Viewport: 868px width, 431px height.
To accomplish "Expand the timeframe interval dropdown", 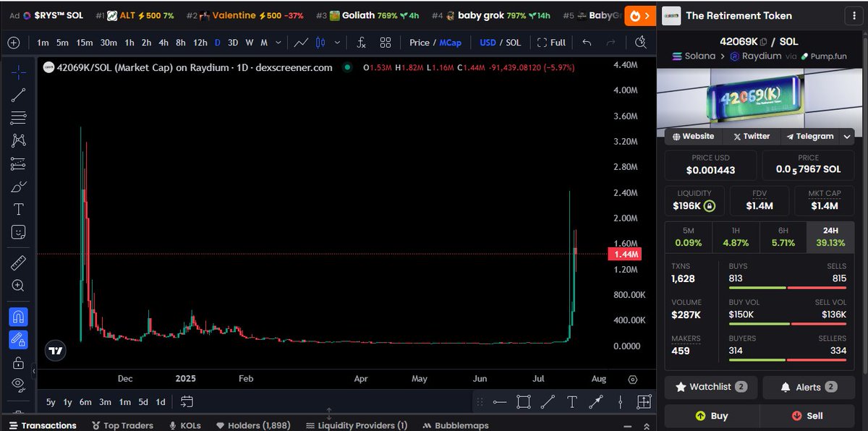I will (279, 43).
